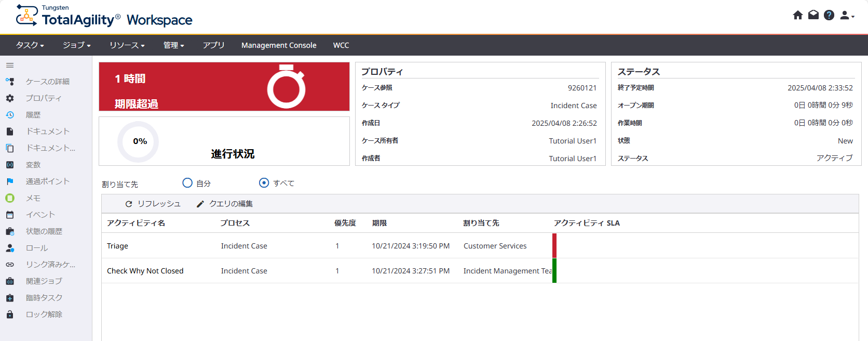
Task: Open the イベント calendar icon
Action: 10,215
